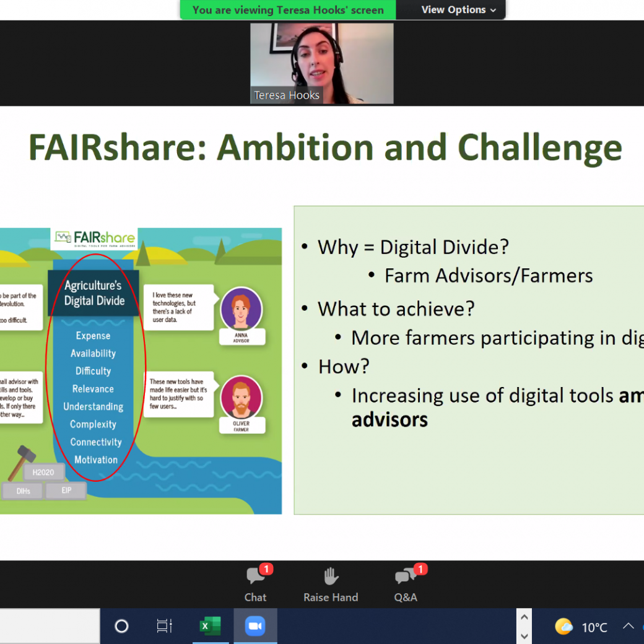Switch to Excel in the taskbar
The width and height of the screenshot is (644, 644).
(x=211, y=626)
